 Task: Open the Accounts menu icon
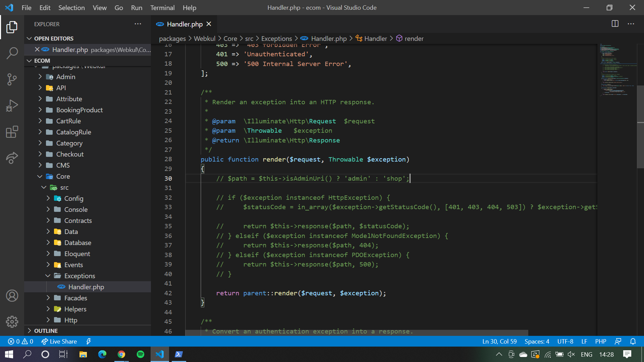point(12,296)
